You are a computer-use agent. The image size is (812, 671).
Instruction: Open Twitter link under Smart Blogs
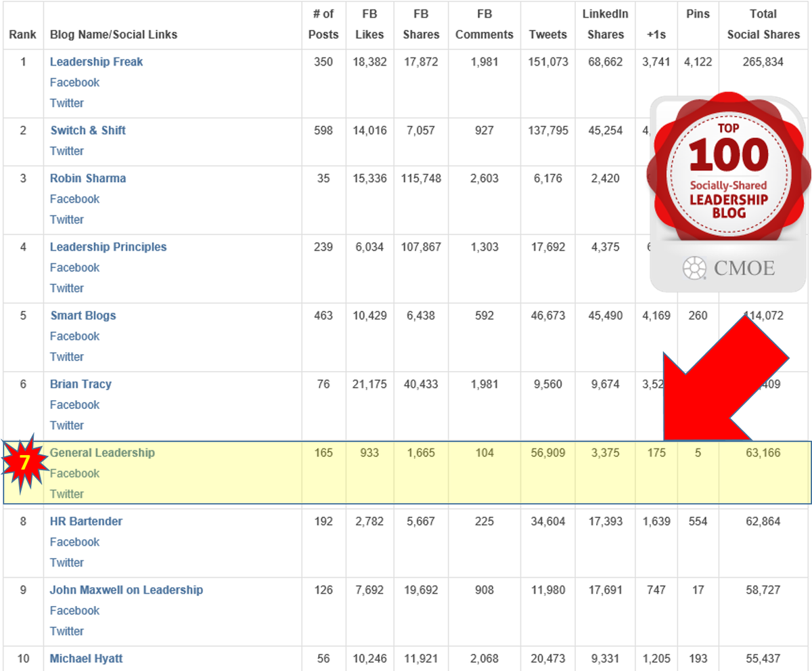[x=67, y=357]
